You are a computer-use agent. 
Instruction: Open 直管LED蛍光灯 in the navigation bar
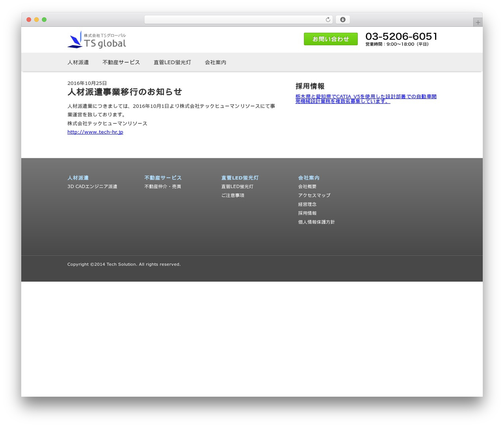pyautogui.click(x=172, y=62)
